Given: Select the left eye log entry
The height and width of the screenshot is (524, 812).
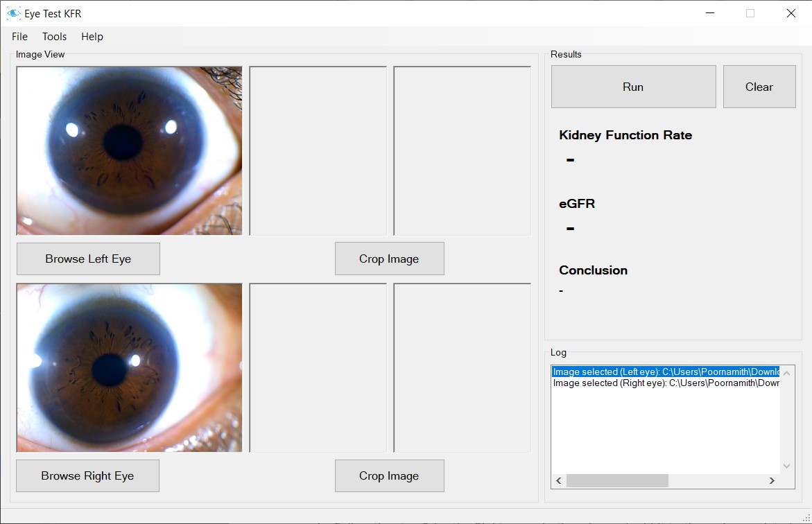Looking at the screenshot, I should 666,372.
